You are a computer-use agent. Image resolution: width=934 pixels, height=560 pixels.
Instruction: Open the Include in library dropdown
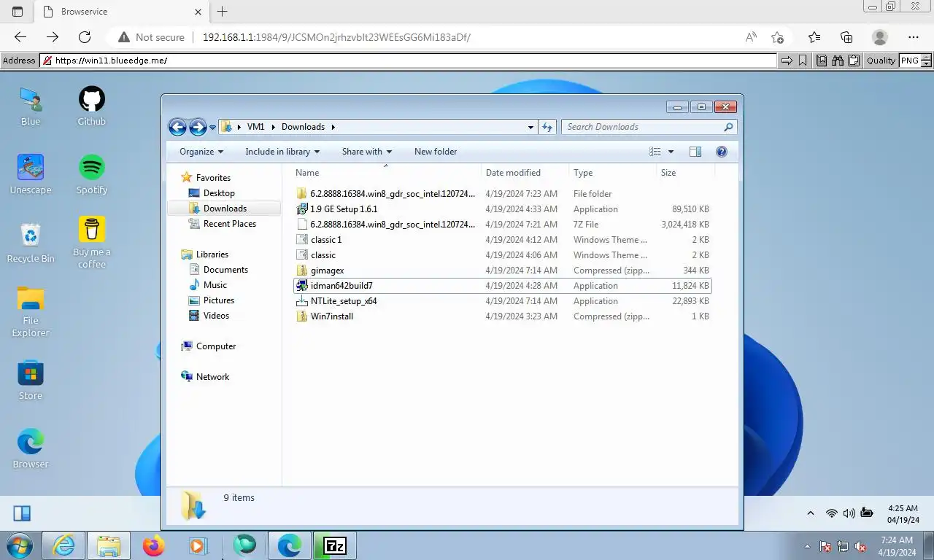tap(282, 152)
